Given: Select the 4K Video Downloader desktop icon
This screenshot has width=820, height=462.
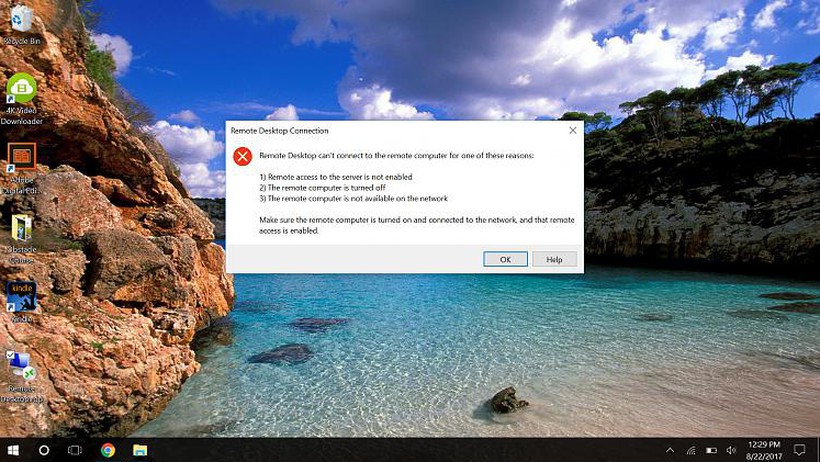Looking at the screenshot, I should 21,99.
